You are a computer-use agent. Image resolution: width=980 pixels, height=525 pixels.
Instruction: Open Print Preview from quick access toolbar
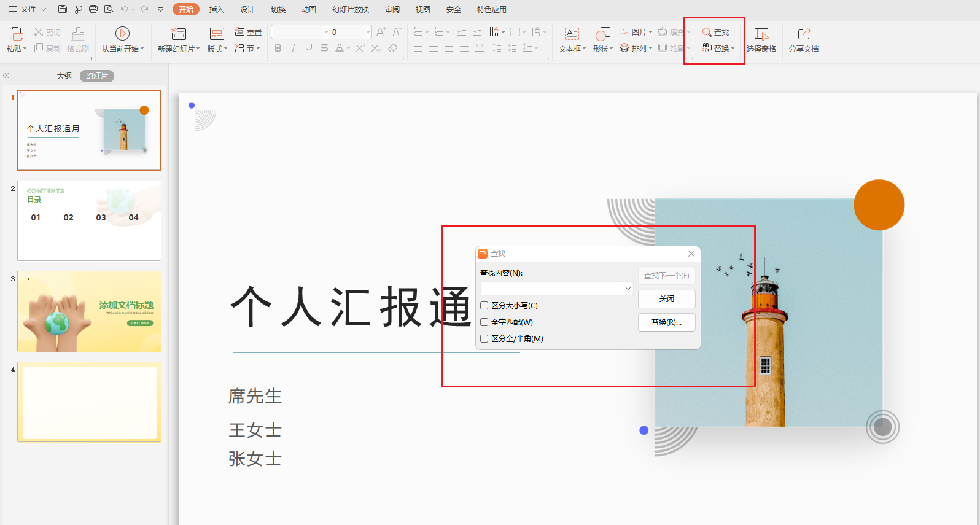109,9
